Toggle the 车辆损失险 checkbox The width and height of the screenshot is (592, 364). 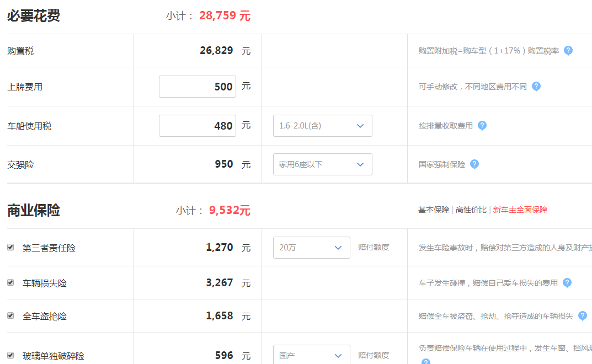(10, 282)
